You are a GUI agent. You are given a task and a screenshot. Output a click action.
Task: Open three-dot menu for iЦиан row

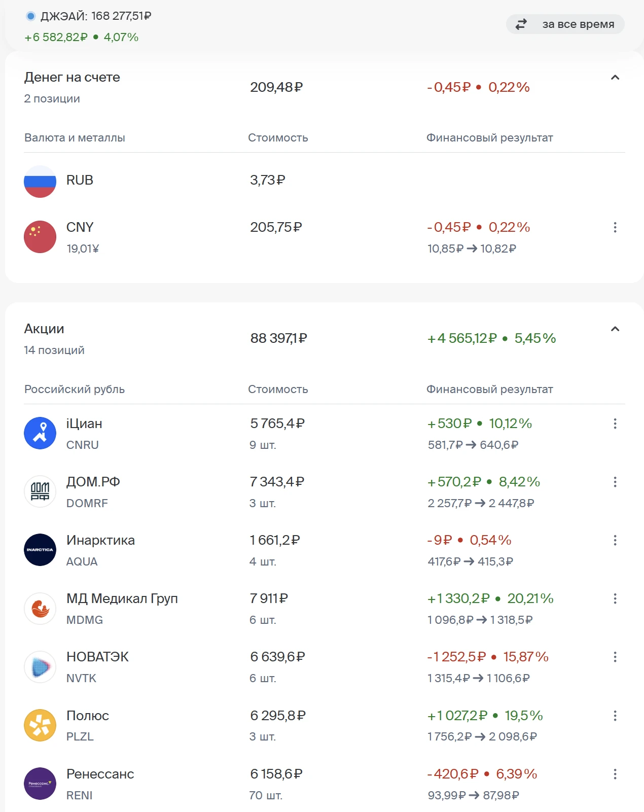point(615,423)
